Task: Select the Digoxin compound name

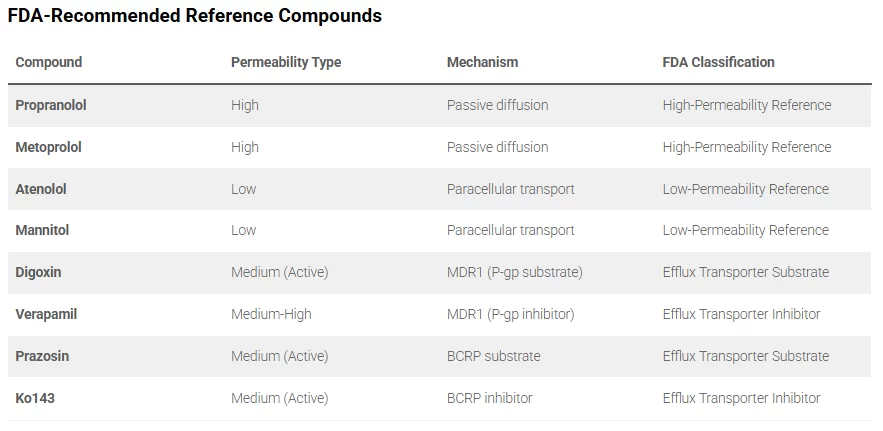Action: click(39, 272)
